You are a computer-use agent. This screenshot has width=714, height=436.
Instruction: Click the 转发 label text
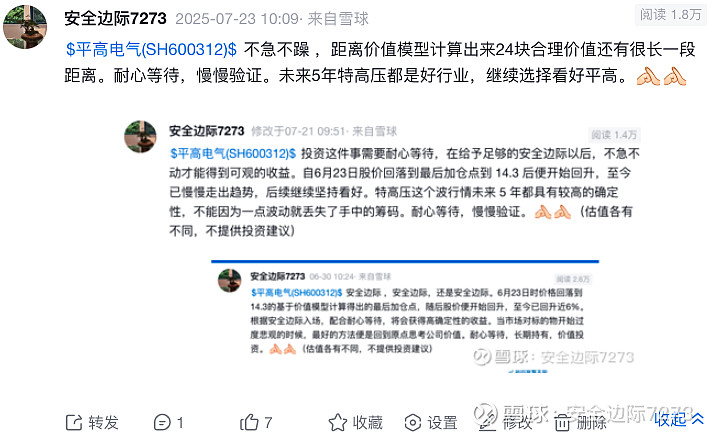pos(103,422)
